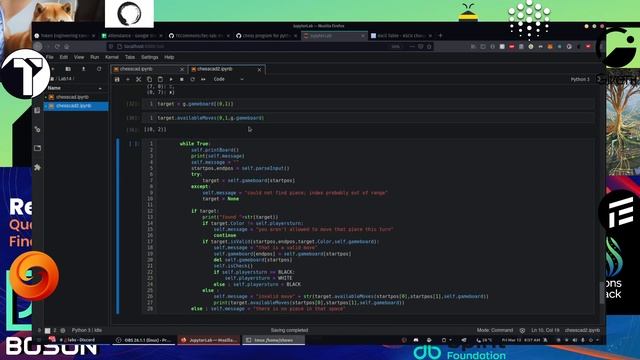Screen dimensions: 640x360
Task: Open the open-tabs sidebar panel
Action: coord(37,148)
